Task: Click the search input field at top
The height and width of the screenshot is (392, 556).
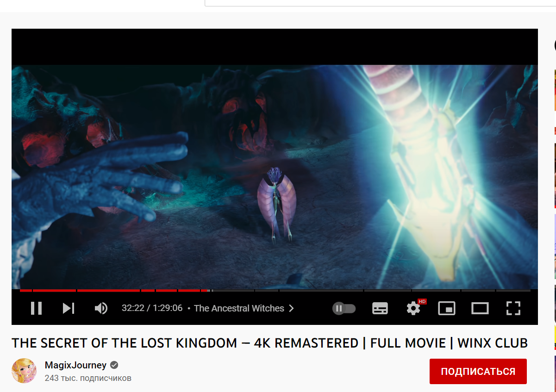Action: [x=380, y=3]
